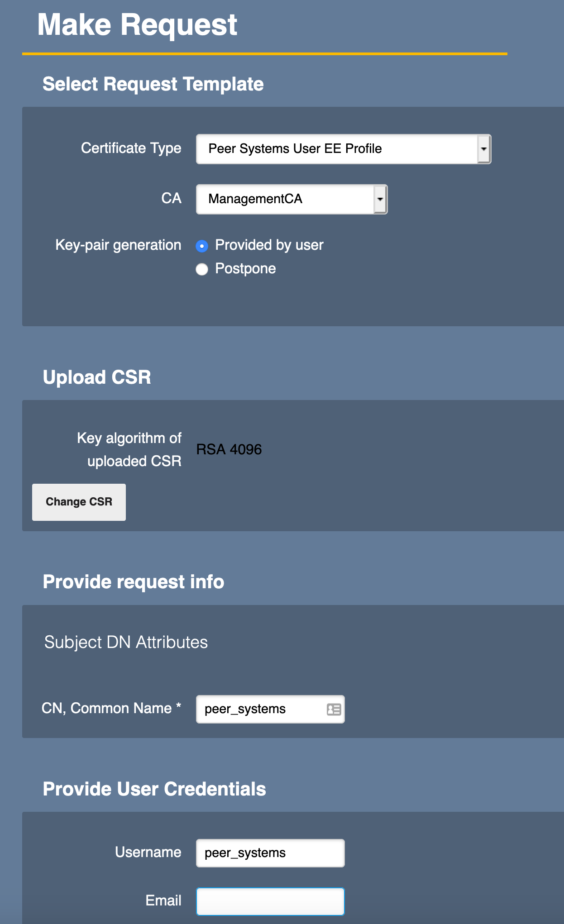Click the empty Email input field
Image resolution: width=564 pixels, height=924 pixels.
[270, 901]
